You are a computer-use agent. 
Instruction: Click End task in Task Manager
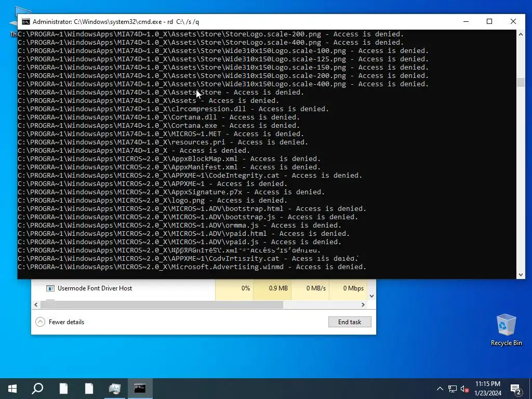click(350, 322)
